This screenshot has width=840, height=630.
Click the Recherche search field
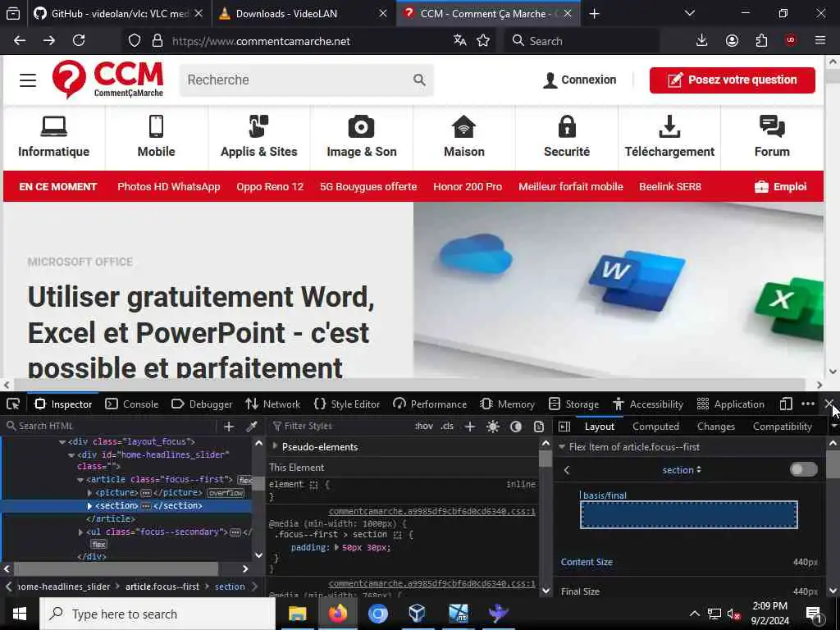[297, 80]
